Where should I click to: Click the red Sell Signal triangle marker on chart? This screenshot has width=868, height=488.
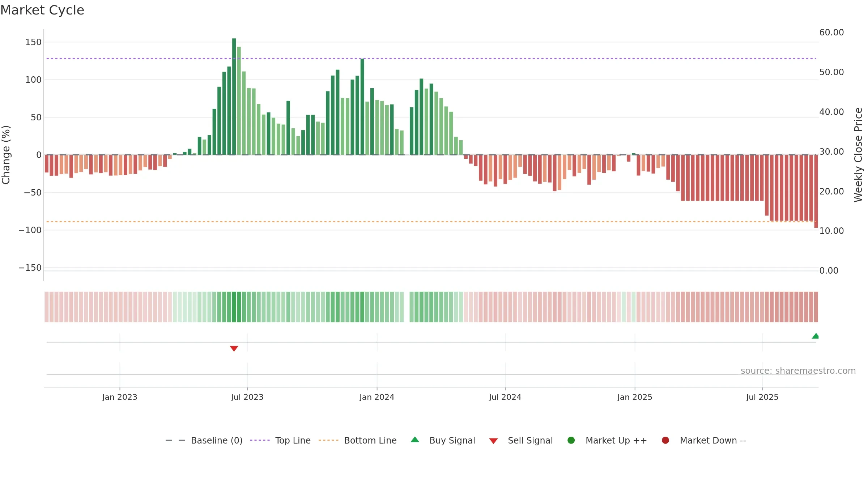click(x=234, y=348)
